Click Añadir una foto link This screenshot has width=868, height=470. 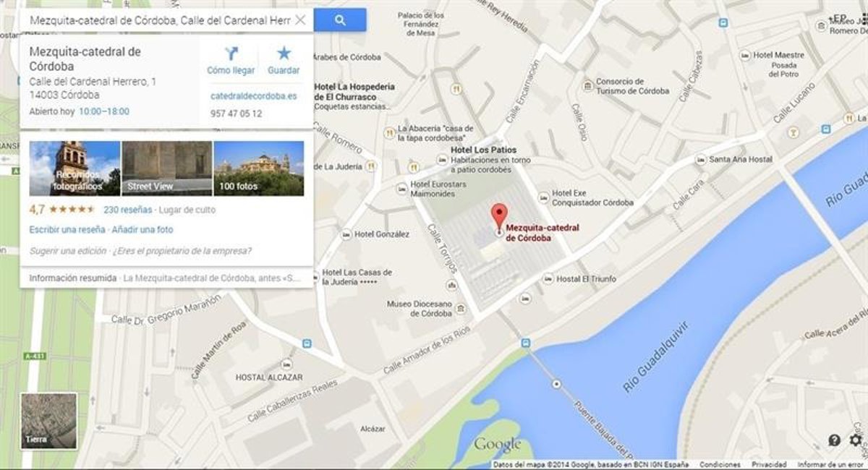tap(142, 229)
